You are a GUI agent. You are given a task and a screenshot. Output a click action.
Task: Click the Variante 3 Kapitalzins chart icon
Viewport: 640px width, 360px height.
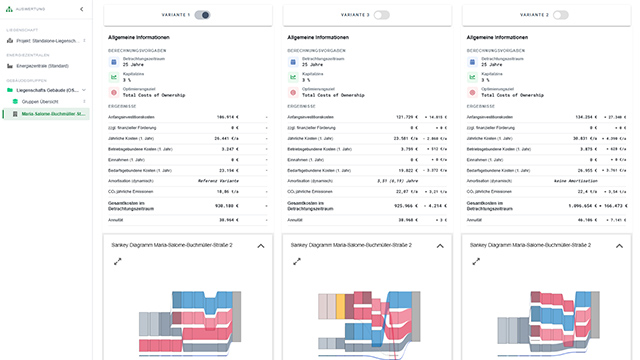[293, 77]
